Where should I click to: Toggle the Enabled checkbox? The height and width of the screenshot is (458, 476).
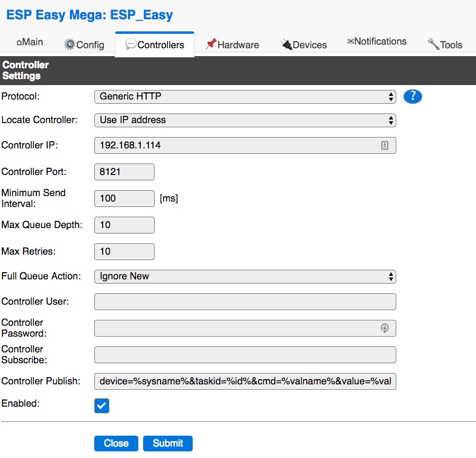(x=101, y=406)
